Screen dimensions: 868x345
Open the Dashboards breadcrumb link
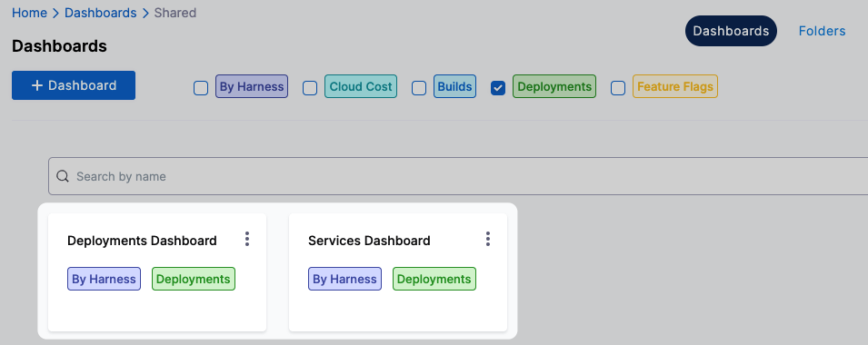pyautogui.click(x=101, y=13)
